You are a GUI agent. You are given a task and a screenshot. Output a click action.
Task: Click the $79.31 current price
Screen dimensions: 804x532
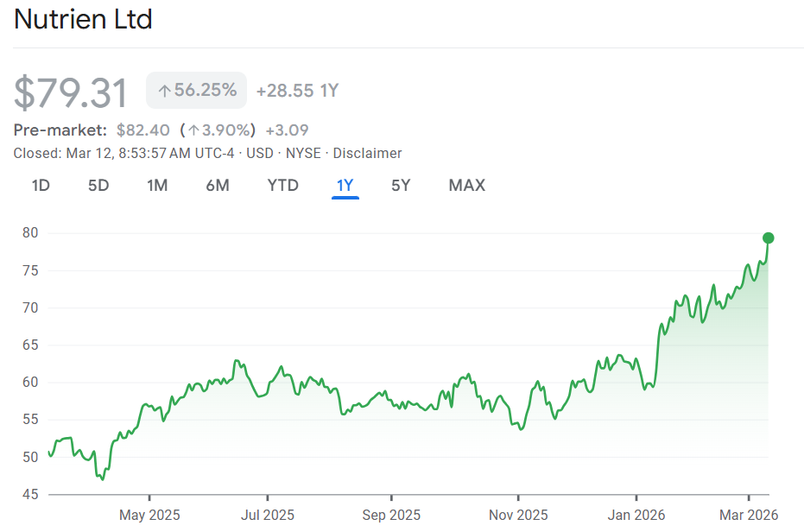(71, 92)
